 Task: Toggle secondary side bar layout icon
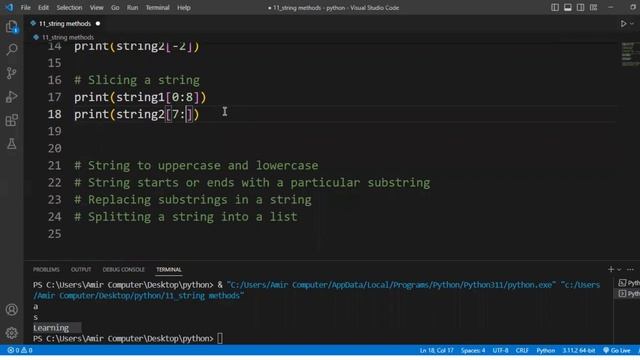tap(580, 7)
